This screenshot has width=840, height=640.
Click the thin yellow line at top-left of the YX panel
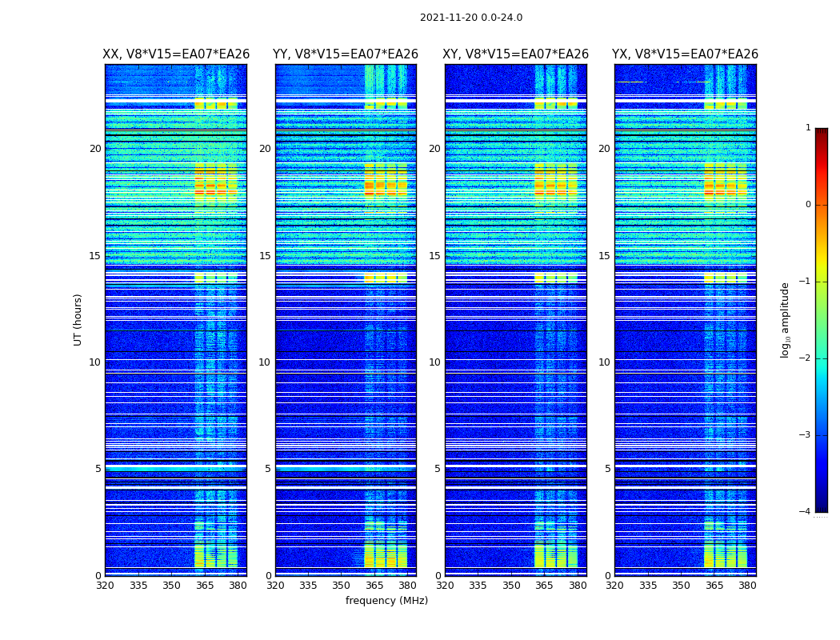(x=630, y=82)
